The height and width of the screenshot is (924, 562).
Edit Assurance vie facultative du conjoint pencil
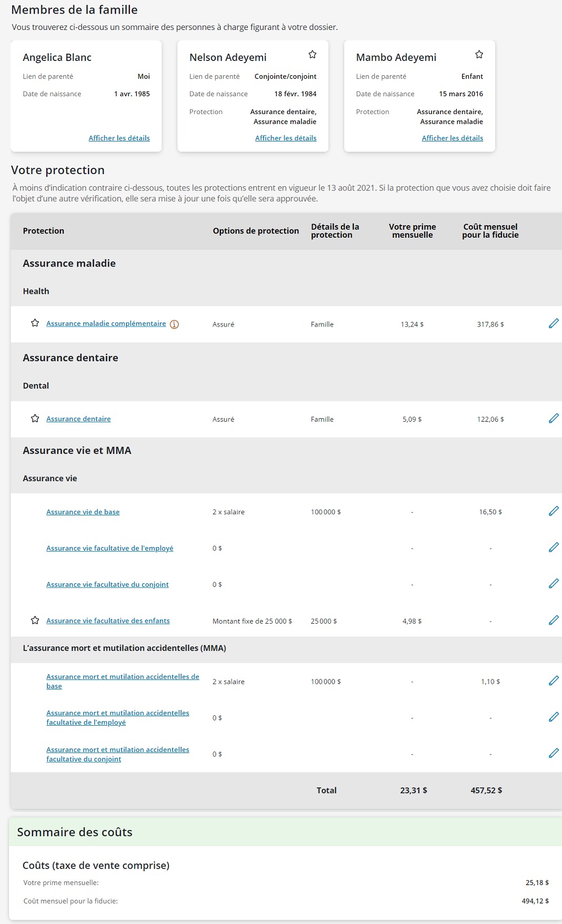pos(554,584)
